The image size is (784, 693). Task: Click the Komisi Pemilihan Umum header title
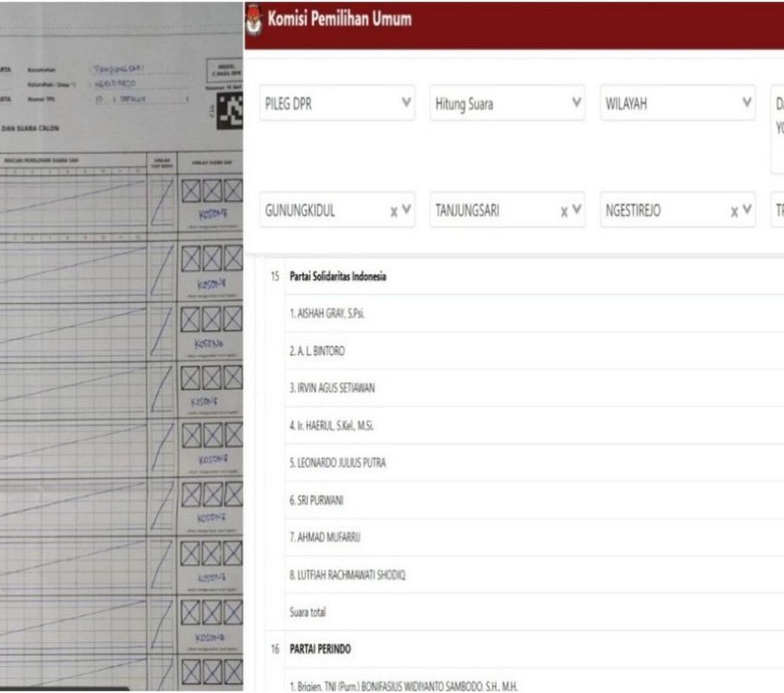click(x=340, y=19)
